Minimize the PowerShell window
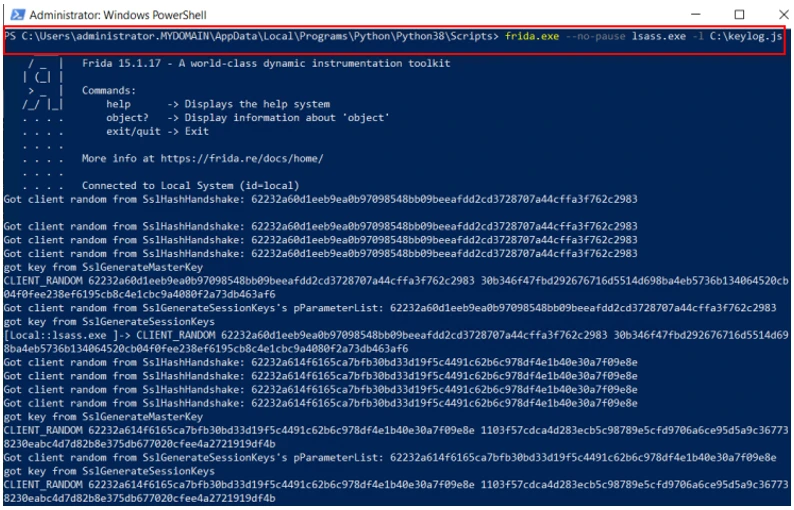The height and width of the screenshot is (510, 794). click(x=697, y=14)
